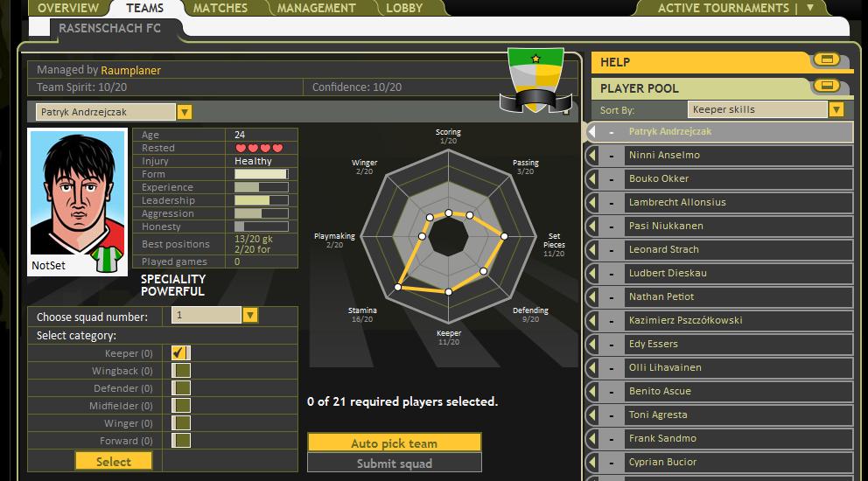
Task: Collapse the Help panel minimize icon
Action: (x=825, y=60)
